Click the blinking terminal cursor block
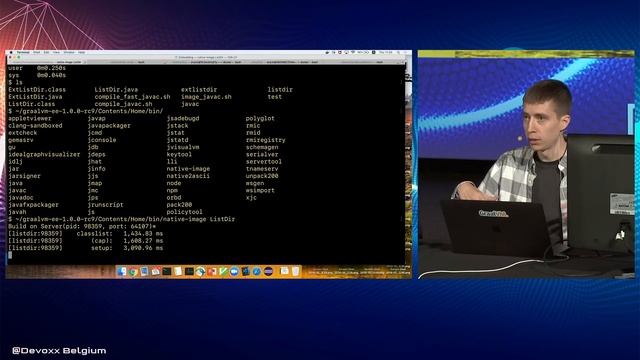 click(10, 255)
